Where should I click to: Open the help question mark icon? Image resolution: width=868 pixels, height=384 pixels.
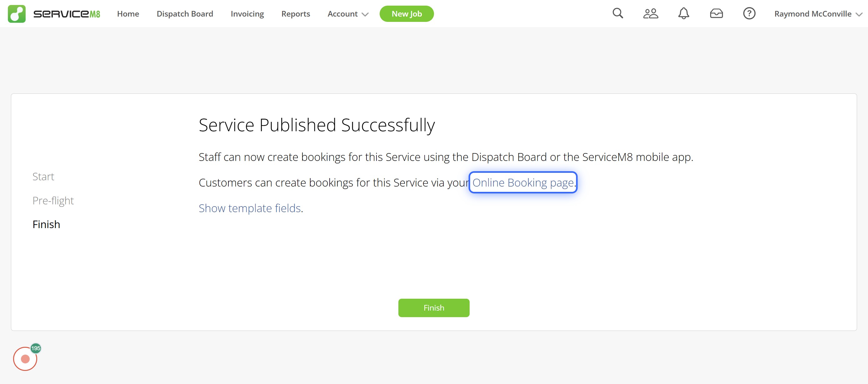(749, 13)
